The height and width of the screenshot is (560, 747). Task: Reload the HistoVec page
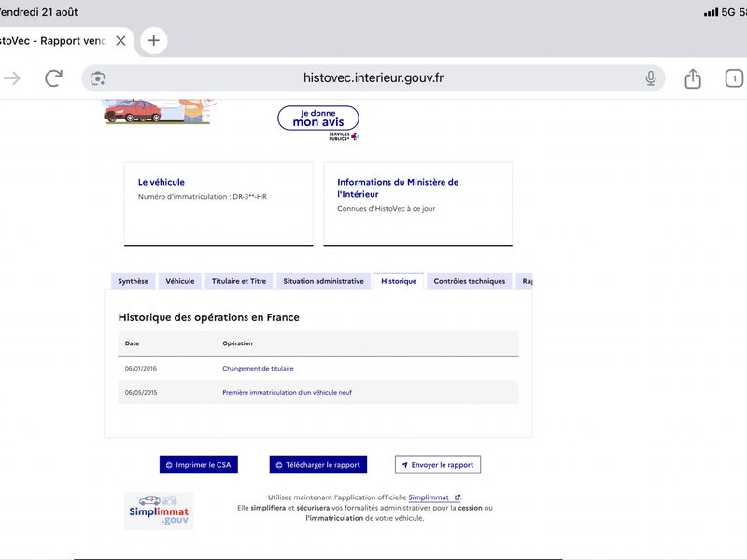[x=53, y=78]
